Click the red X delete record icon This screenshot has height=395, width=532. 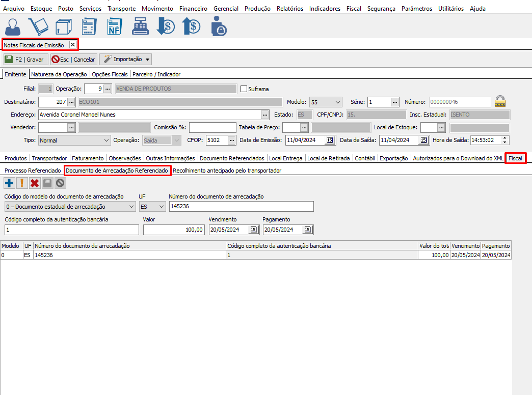click(35, 183)
